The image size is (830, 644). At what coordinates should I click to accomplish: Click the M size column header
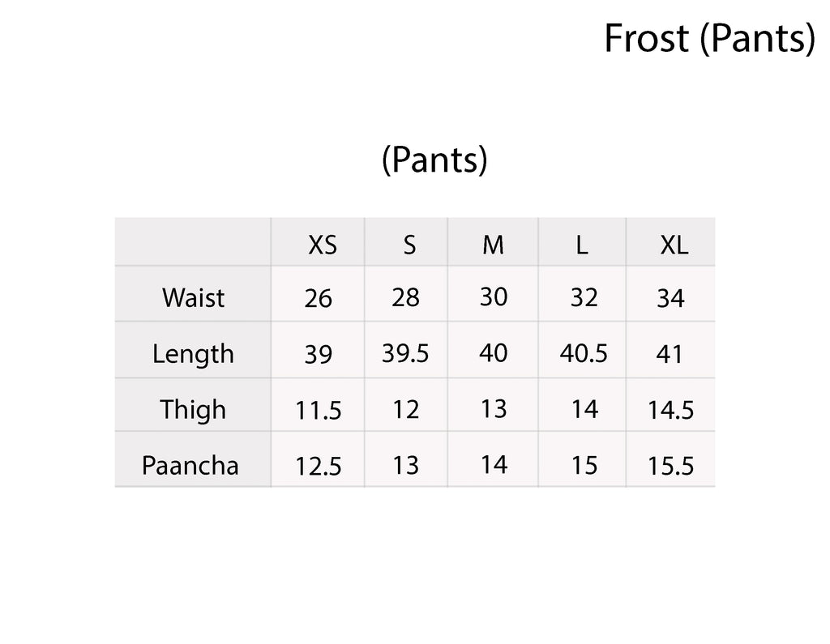(493, 245)
